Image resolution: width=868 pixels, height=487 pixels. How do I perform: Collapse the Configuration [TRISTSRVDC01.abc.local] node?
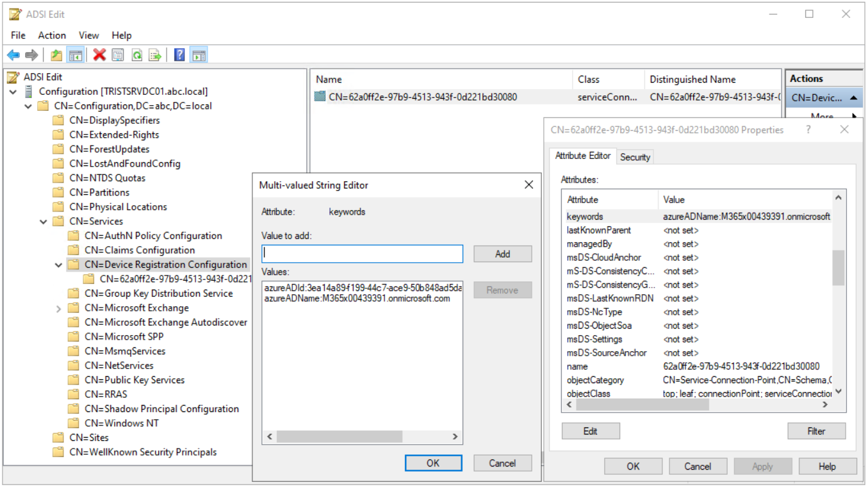click(x=13, y=92)
